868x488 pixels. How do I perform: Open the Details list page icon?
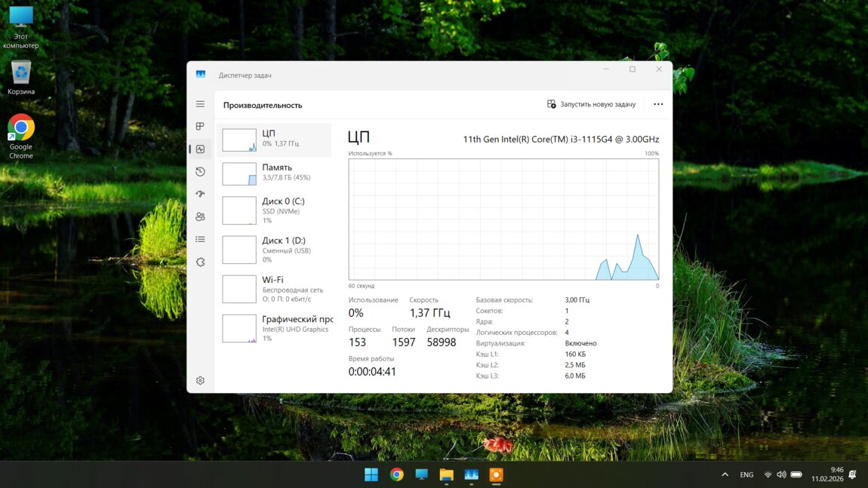pyautogui.click(x=200, y=240)
